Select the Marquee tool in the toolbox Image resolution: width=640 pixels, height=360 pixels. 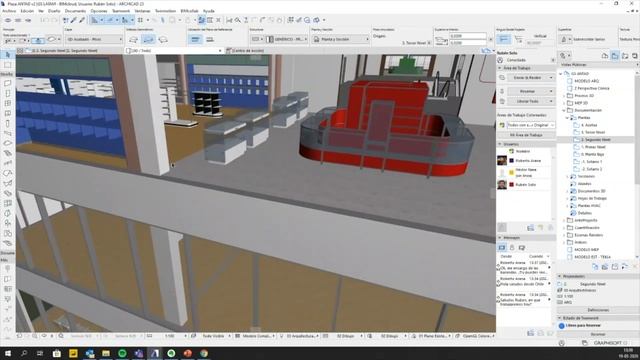point(7,65)
